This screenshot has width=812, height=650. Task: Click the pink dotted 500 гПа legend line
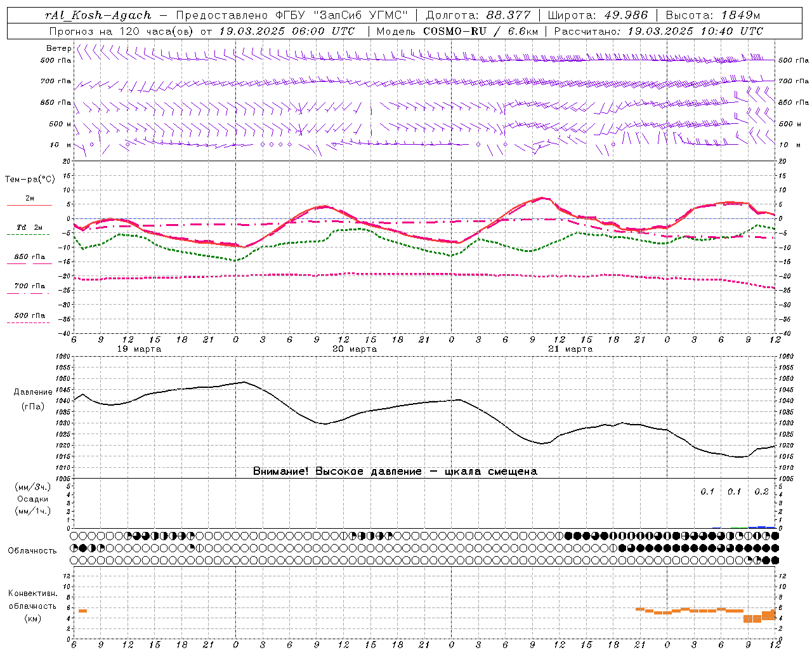coord(29,322)
